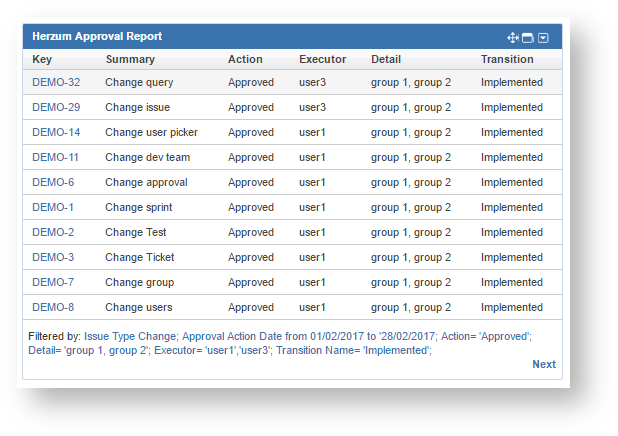Screen dimensions: 618x436
Task: Click the Summary column header
Action: pos(130,60)
